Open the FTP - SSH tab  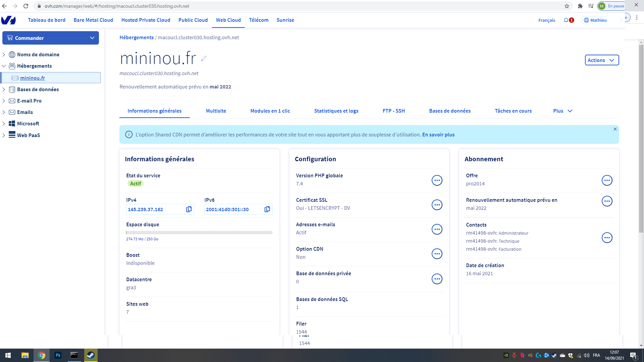(x=393, y=111)
